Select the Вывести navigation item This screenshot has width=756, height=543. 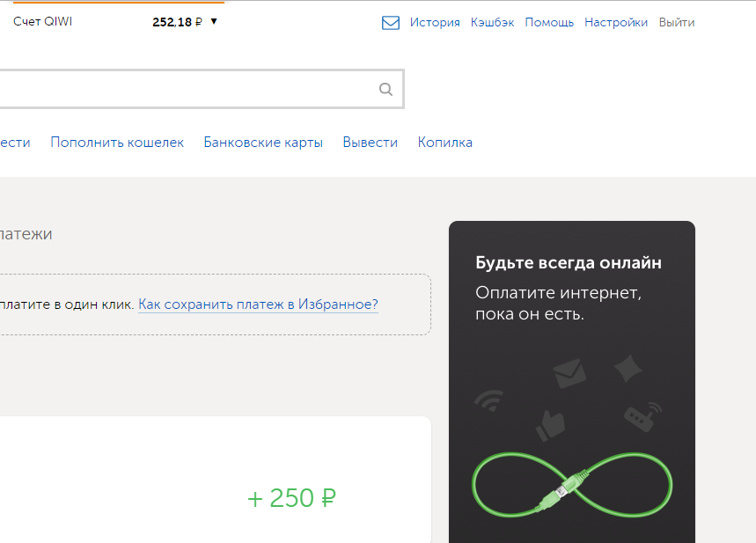coord(370,142)
